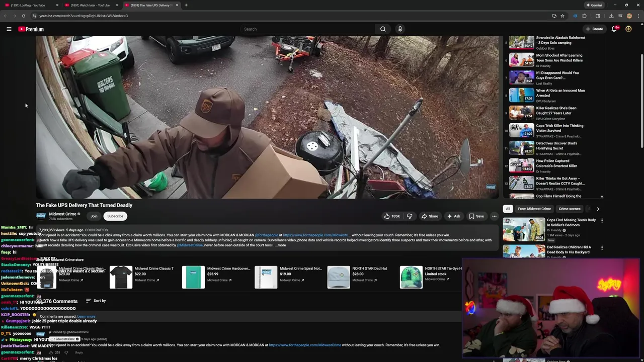Viewport: 644px width, 362px height.
Task: Like the video with thumbs up
Action: (392, 216)
